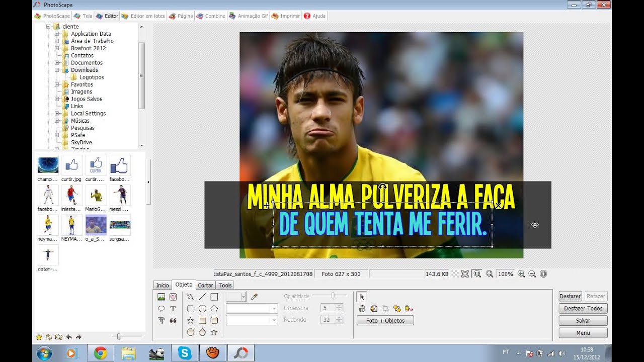Open the first wide style dropdown
Viewport: 644px width, 362px height.
point(252,308)
